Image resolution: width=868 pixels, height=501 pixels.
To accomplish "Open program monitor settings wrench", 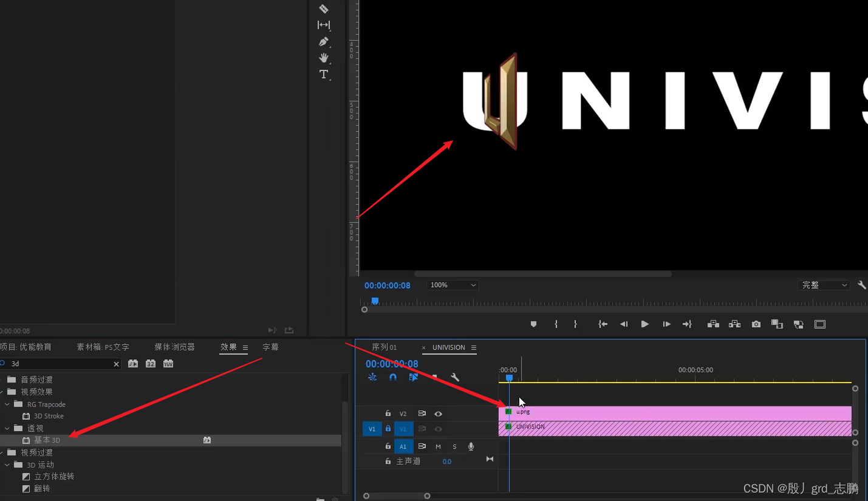I will click(861, 285).
